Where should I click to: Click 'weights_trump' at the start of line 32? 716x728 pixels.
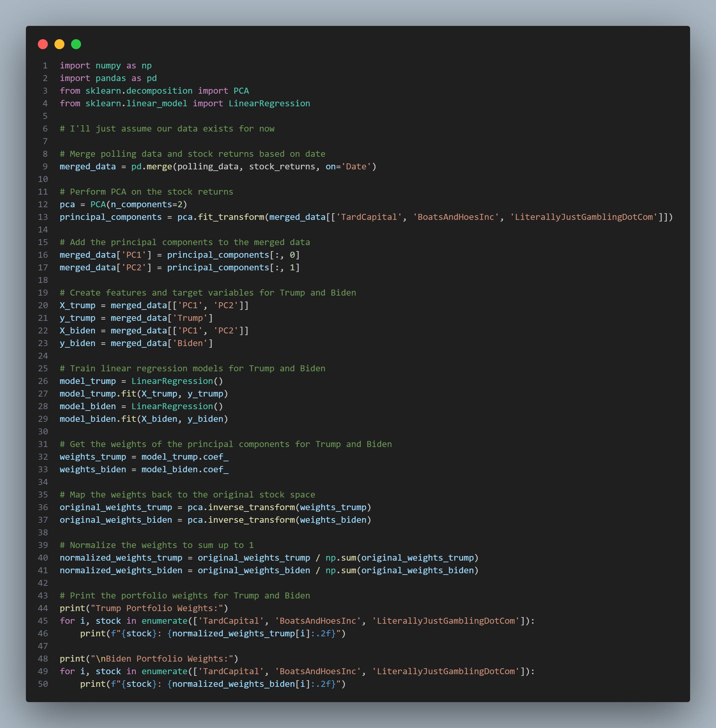click(93, 457)
